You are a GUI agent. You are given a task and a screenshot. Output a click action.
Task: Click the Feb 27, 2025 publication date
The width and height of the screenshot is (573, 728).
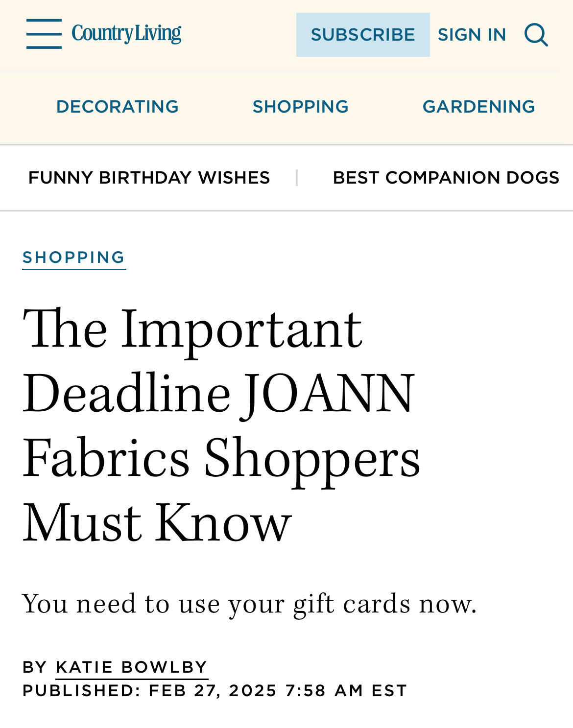click(213, 690)
